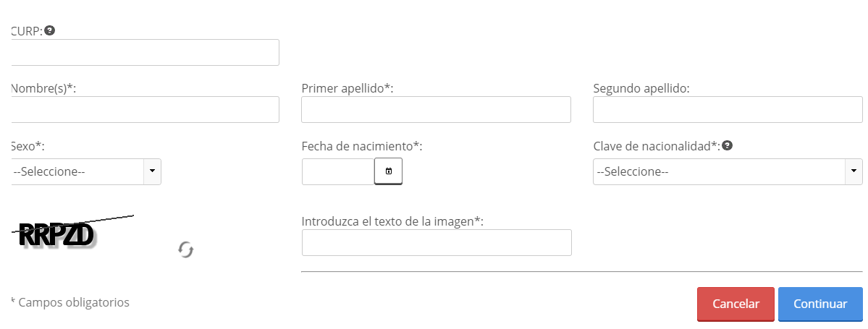
Task: Click into the Nombre(s) input field
Action: pyautogui.click(x=145, y=109)
